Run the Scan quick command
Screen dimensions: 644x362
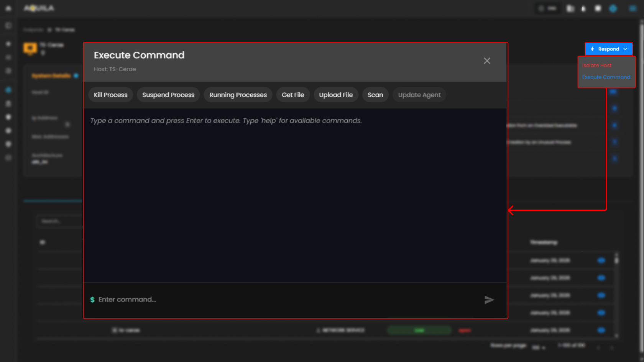click(375, 95)
